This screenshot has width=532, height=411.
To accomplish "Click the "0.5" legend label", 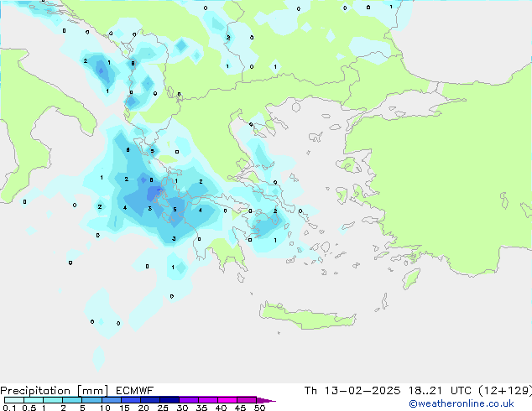I will pyautogui.click(x=29, y=408).
